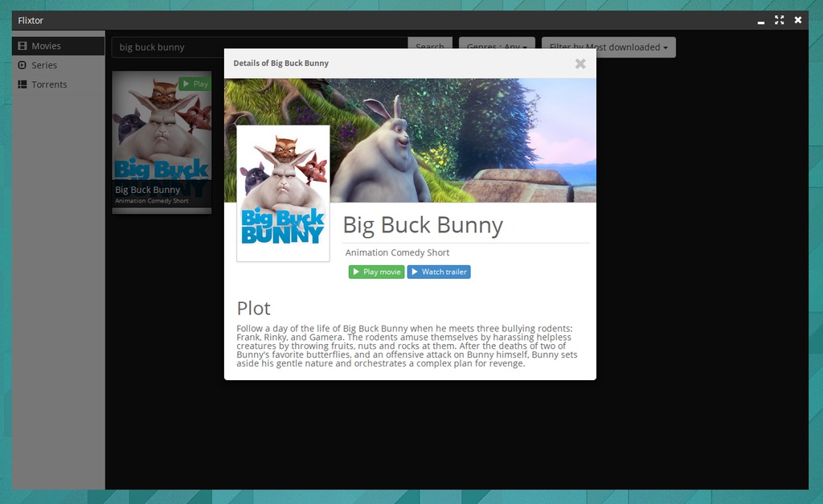Close the Big Buck Bunny details dialog
This screenshot has height=504, width=823.
point(580,64)
